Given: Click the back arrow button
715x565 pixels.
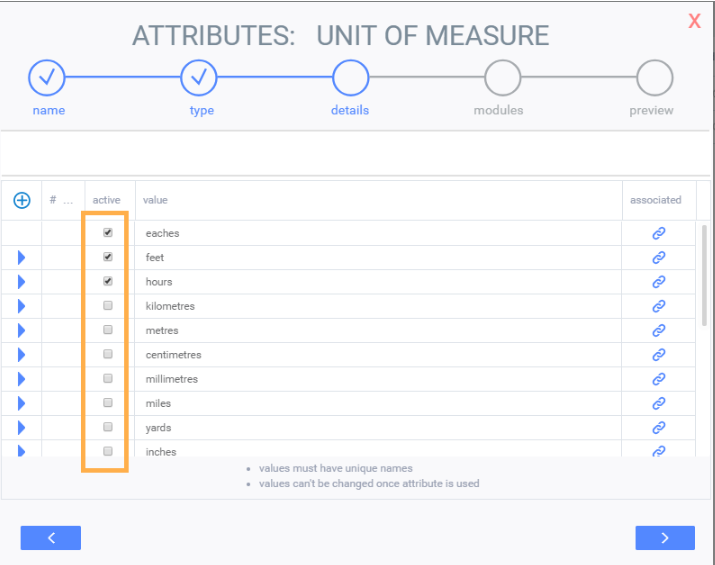Looking at the screenshot, I should pos(51,538).
